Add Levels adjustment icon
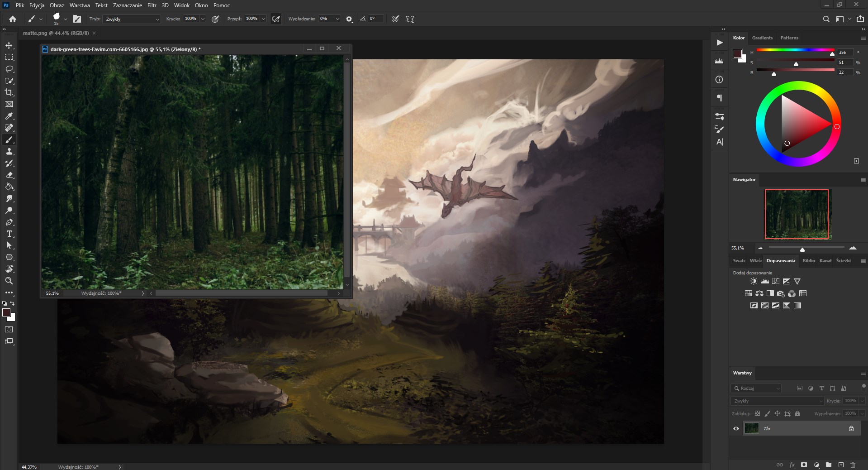Viewport: 868px width, 470px height. 764,281
